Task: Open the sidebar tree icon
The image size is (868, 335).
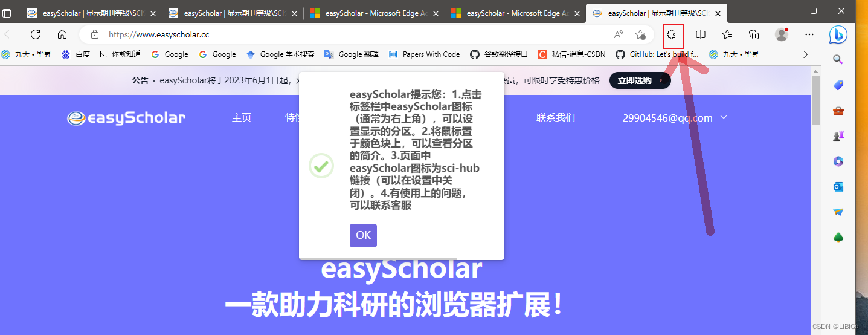Action: pyautogui.click(x=838, y=238)
